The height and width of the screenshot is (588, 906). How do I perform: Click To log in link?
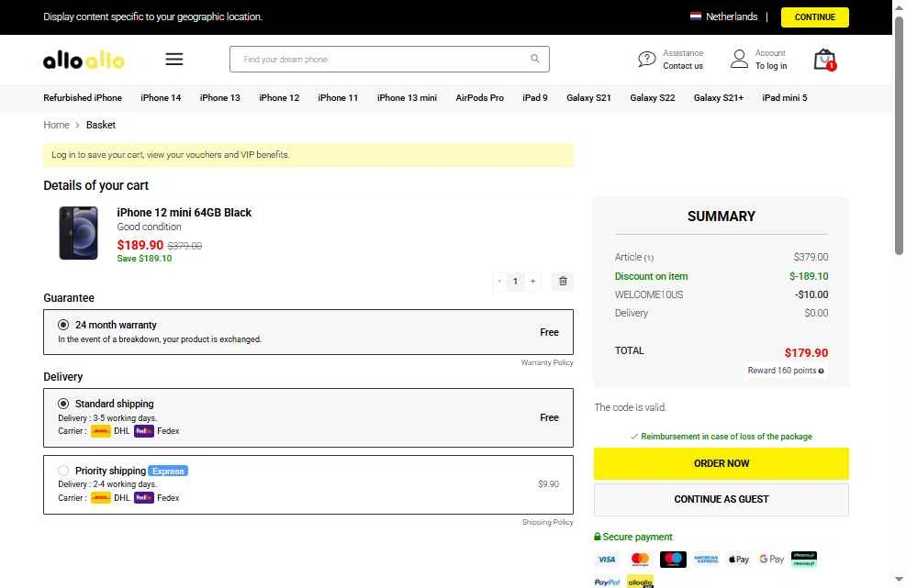[771, 66]
